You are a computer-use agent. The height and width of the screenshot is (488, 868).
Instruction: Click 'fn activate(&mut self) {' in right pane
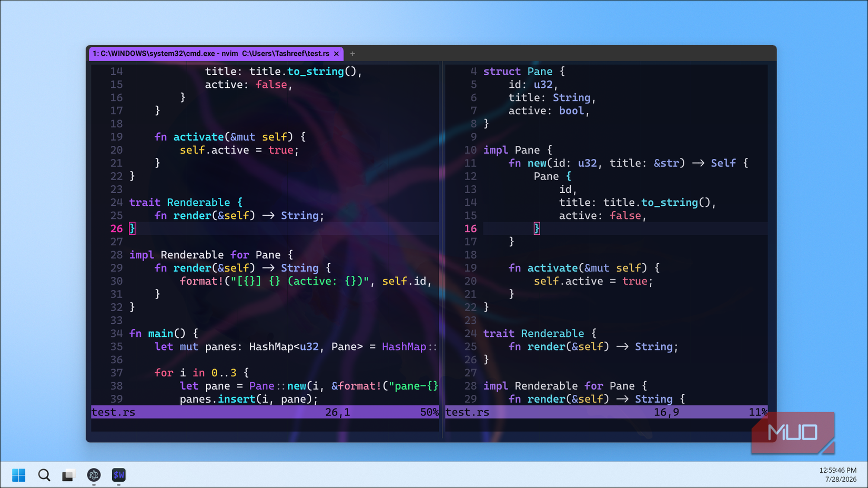[x=584, y=268]
